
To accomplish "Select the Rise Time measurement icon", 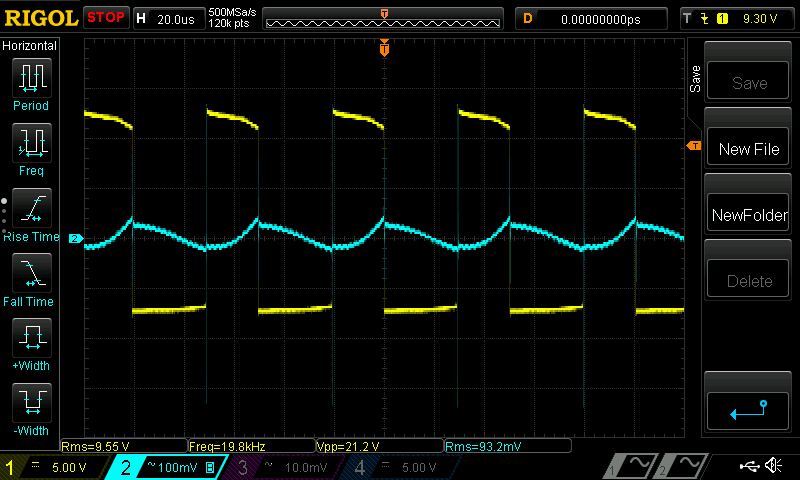I will pyautogui.click(x=32, y=208).
